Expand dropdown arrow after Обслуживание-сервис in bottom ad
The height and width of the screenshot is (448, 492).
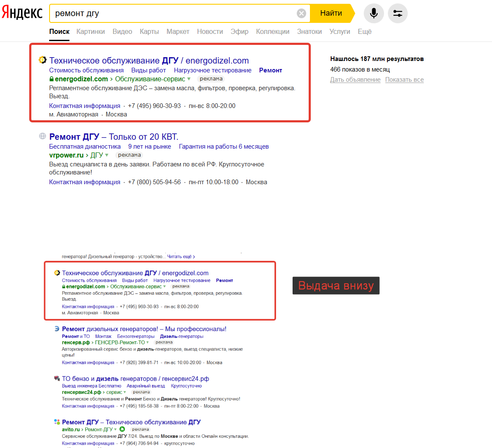click(x=164, y=286)
